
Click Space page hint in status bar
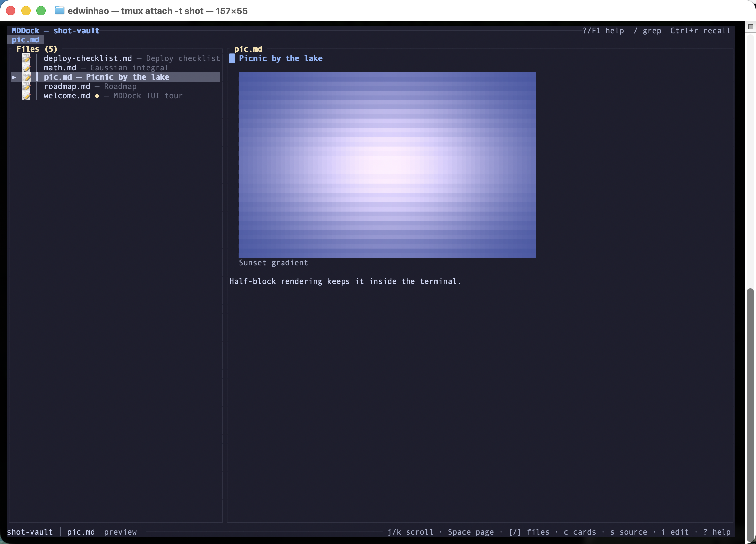[471, 532]
